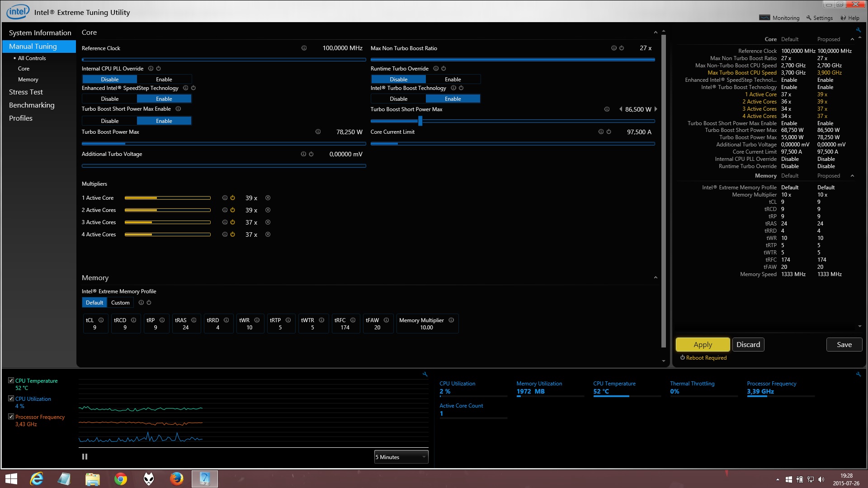Reset the 3 Active Cores multiplier with X icon
Screen dimensions: 868x488
click(268, 222)
